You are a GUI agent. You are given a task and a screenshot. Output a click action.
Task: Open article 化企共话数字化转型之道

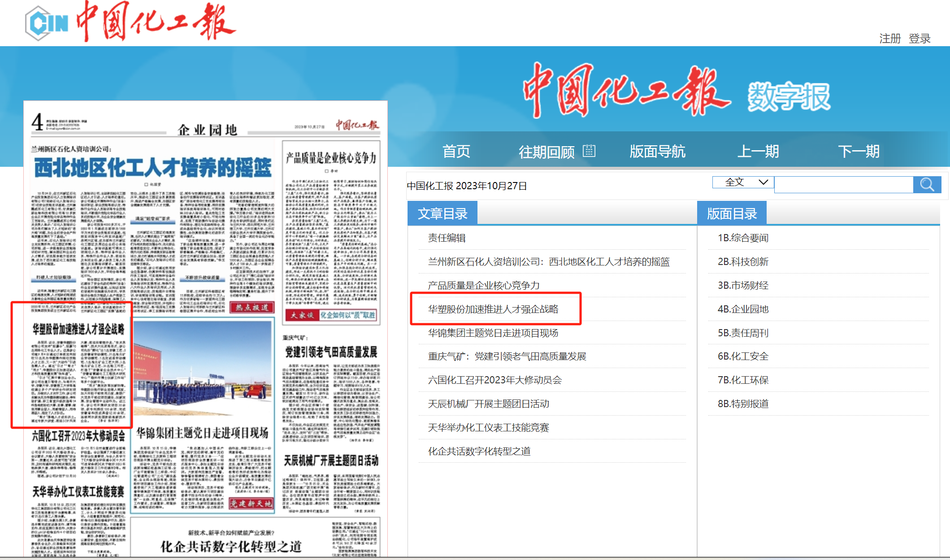point(479,451)
